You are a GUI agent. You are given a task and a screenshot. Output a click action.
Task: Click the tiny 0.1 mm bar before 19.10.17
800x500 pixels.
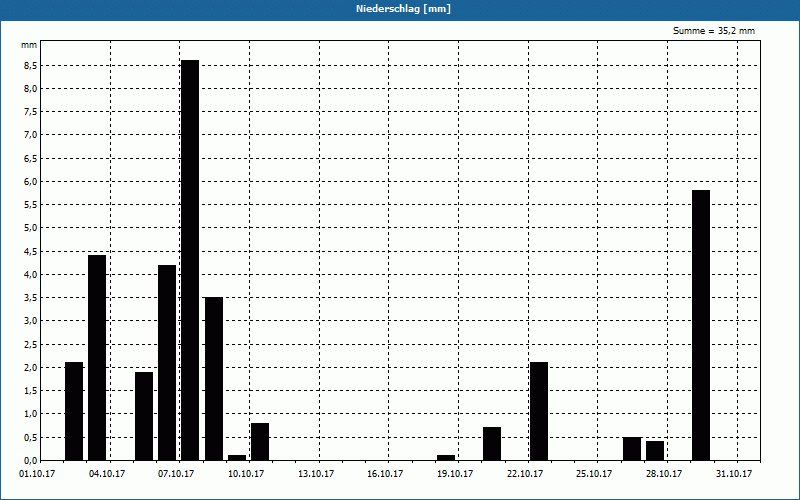coord(445,458)
